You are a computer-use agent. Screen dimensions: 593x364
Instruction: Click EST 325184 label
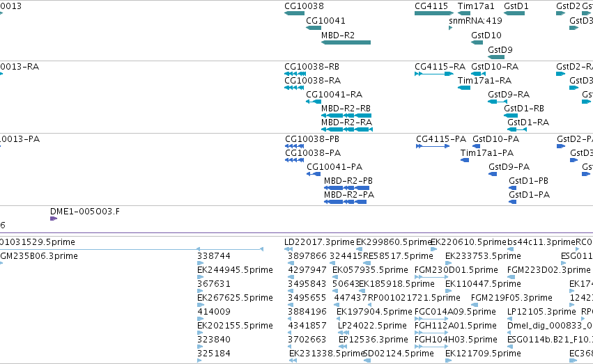coord(214,354)
